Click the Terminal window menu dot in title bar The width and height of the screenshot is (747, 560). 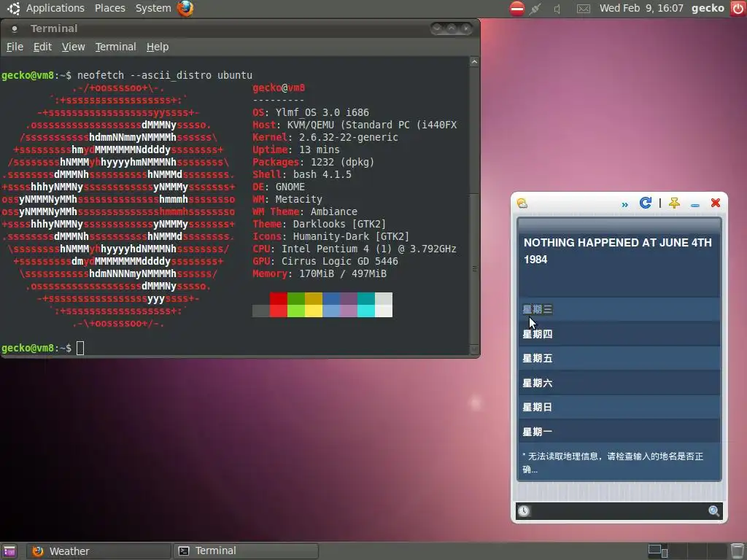[x=15, y=29]
